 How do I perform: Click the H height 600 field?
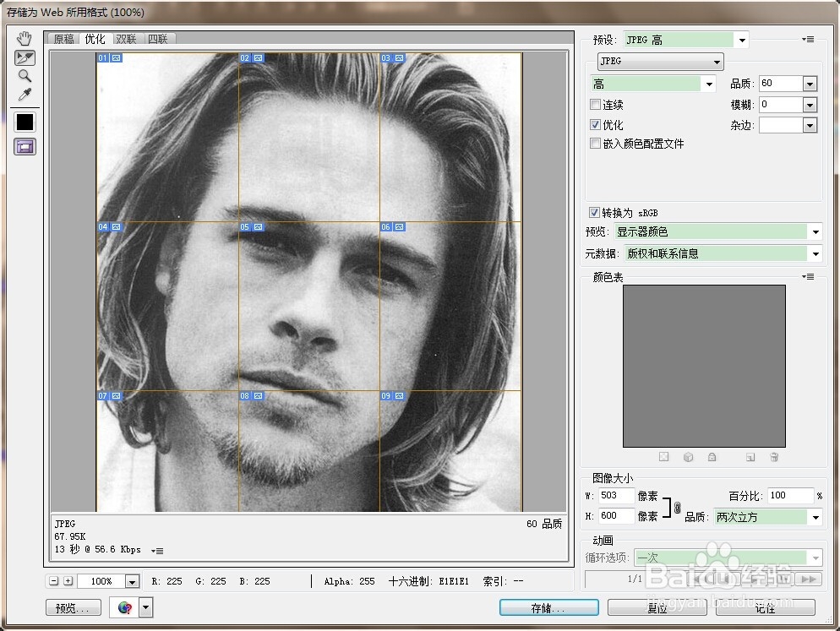(x=615, y=516)
